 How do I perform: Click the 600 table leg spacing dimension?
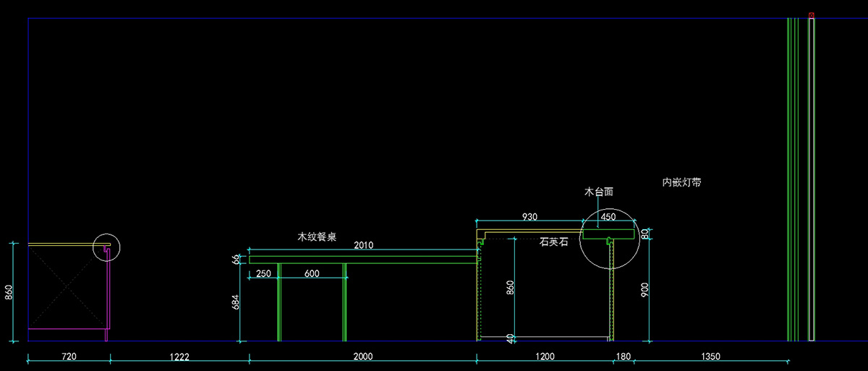pos(312,273)
